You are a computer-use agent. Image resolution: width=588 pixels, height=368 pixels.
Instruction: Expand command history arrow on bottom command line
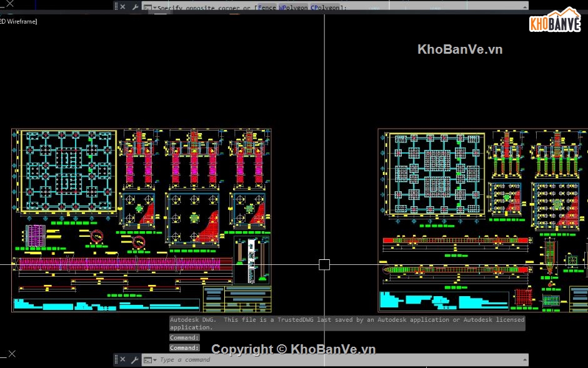point(525,360)
